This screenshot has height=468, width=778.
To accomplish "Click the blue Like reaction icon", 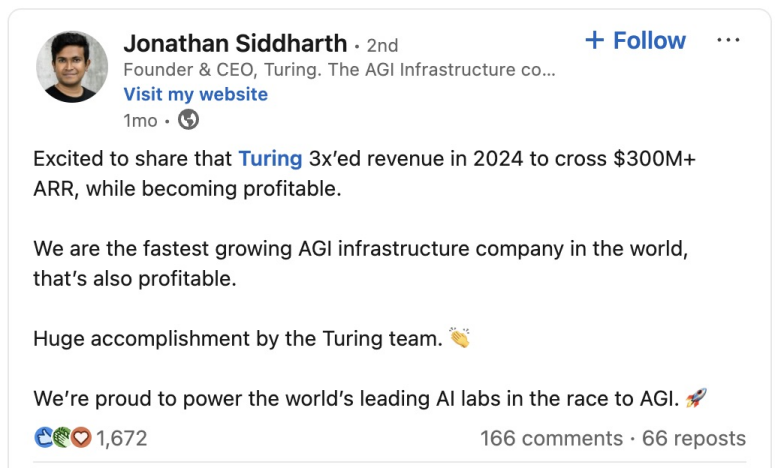I will tap(43, 438).
